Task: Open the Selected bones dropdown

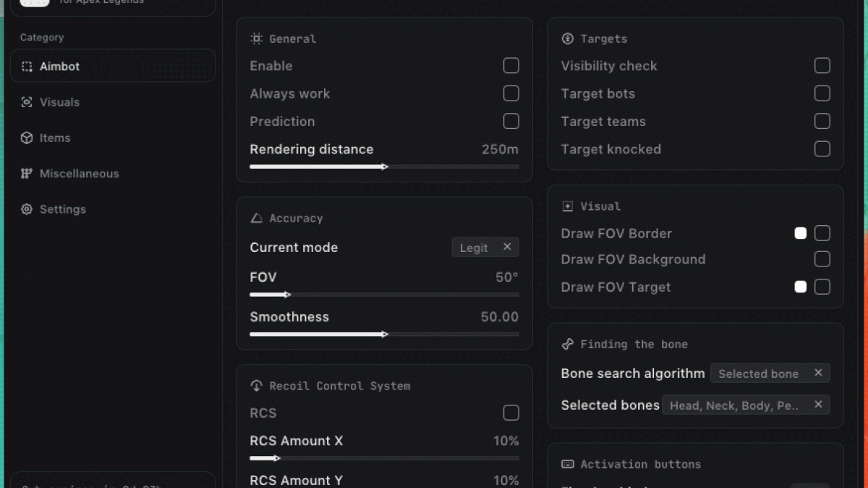Action: (x=745, y=405)
